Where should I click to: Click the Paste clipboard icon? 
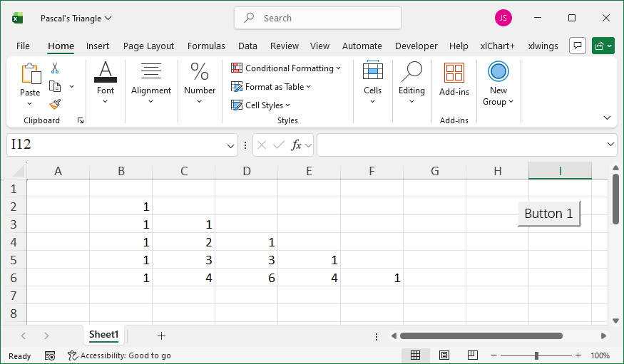(30, 74)
